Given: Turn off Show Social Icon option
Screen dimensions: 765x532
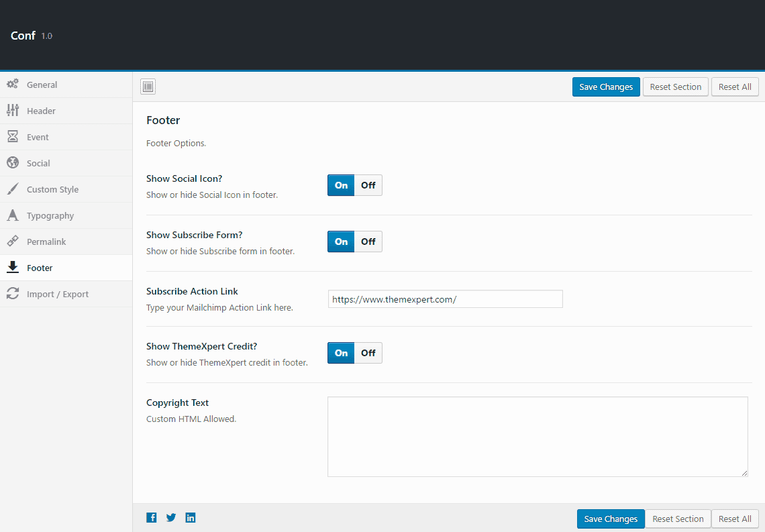Looking at the screenshot, I should coord(368,185).
